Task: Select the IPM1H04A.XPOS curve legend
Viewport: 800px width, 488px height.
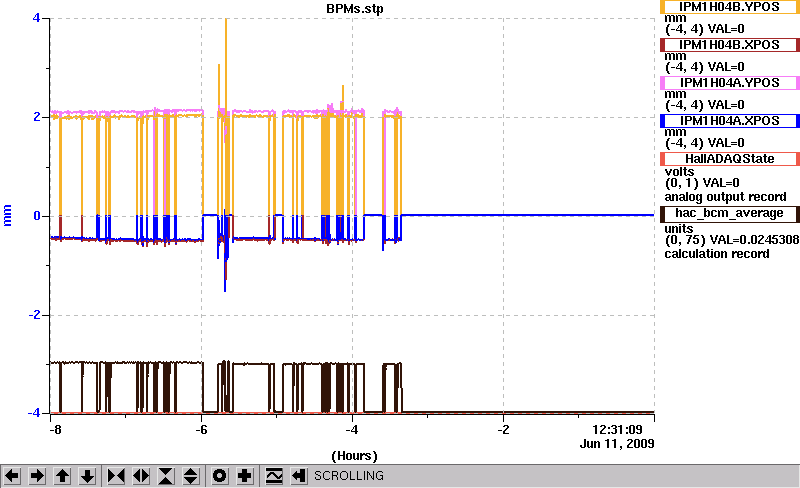Action: click(x=730, y=121)
